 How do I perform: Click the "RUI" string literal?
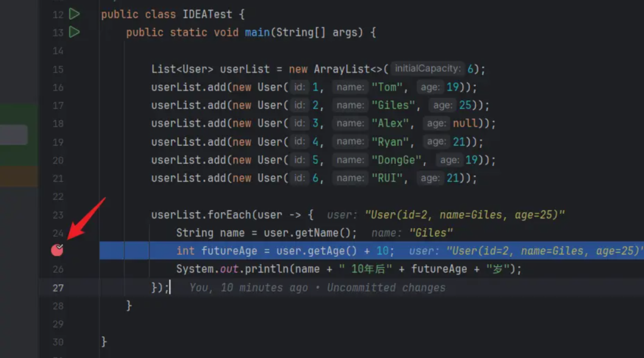coord(387,178)
